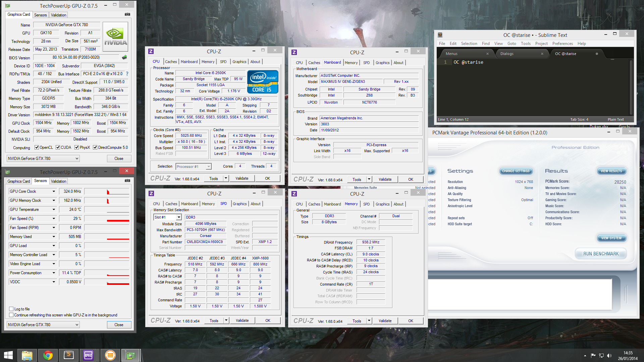The height and width of the screenshot is (362, 644).
Task: Toggle the DirectCompute 5.0 checkbox
Action: [x=95, y=147]
